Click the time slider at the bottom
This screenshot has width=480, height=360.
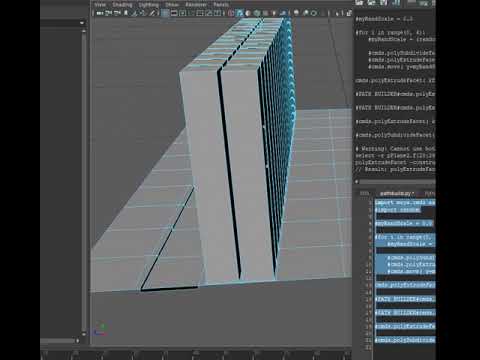point(196,354)
